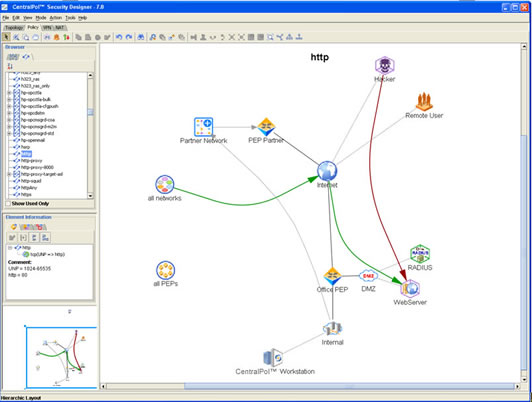
Task: Click the overview minimap thumbnail
Action: tap(61, 358)
